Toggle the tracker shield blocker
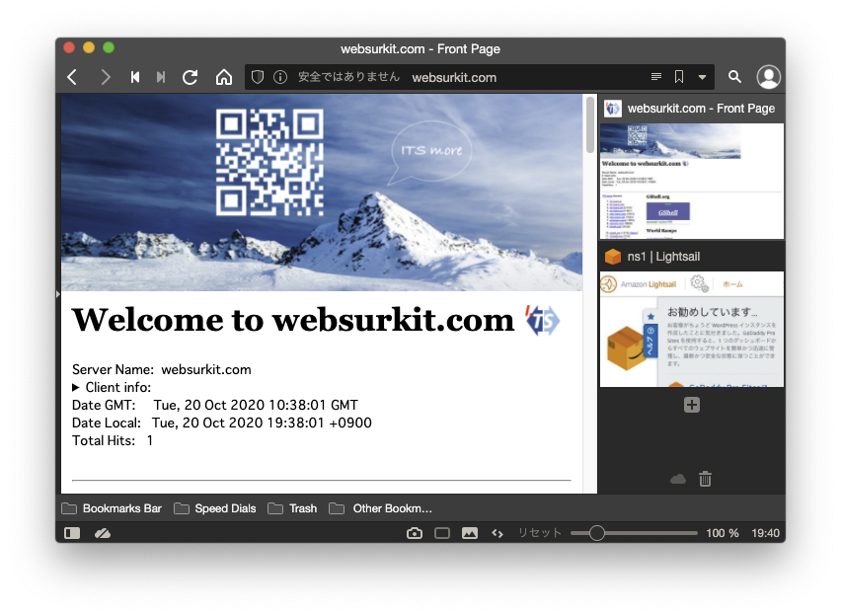 coord(258,77)
